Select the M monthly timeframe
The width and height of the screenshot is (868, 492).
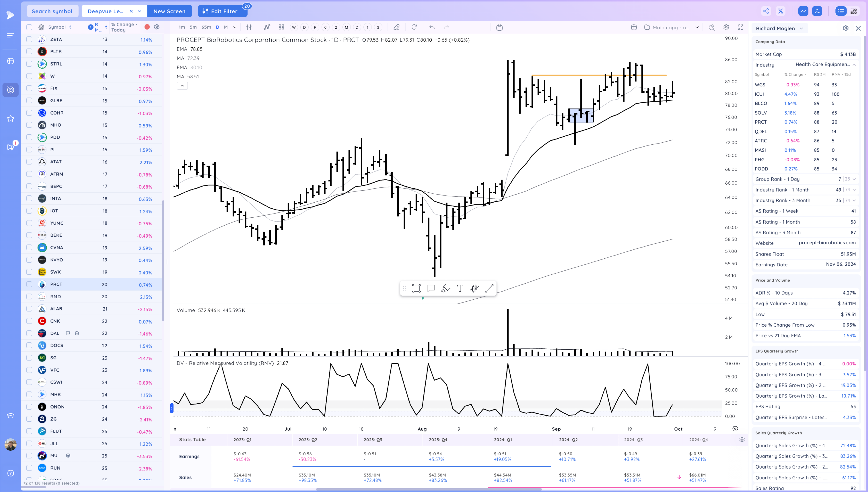coord(226,27)
